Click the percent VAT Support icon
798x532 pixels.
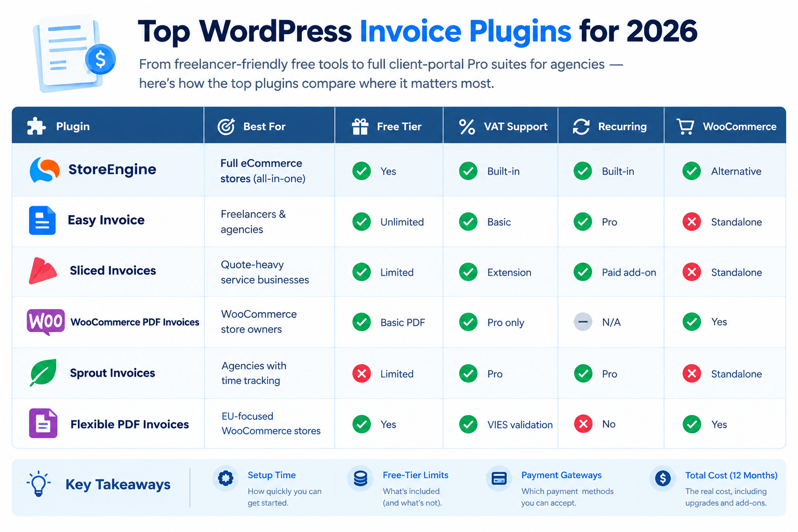(x=467, y=126)
